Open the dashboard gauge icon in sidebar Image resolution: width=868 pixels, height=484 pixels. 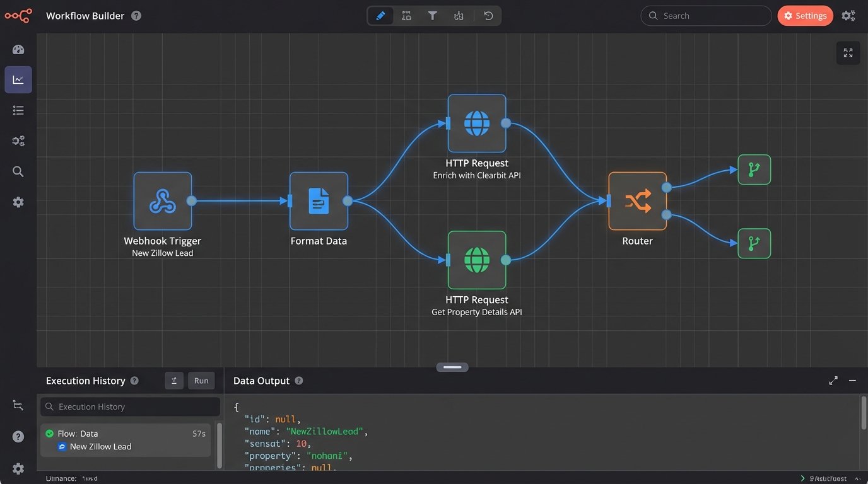pyautogui.click(x=18, y=50)
